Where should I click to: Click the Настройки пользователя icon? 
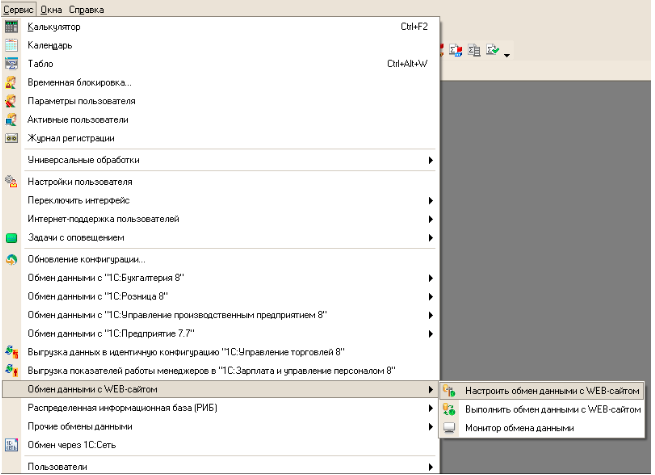coord(11,181)
